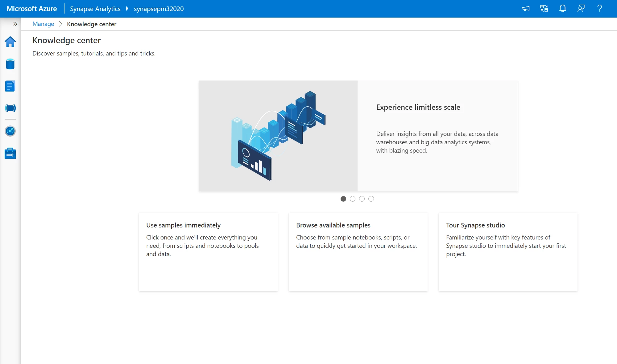Image resolution: width=617 pixels, height=364 pixels.
Task: Expand the sidebar navigation panel
Action: (x=16, y=24)
